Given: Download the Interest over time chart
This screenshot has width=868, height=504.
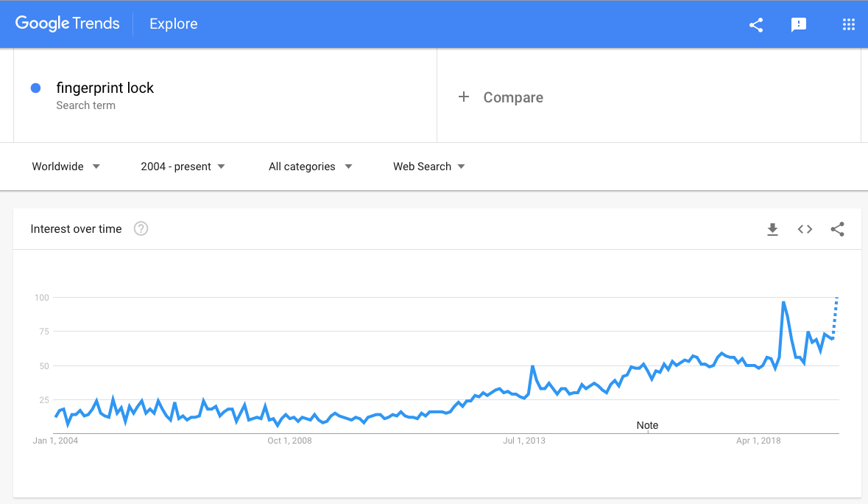Looking at the screenshot, I should point(772,229).
